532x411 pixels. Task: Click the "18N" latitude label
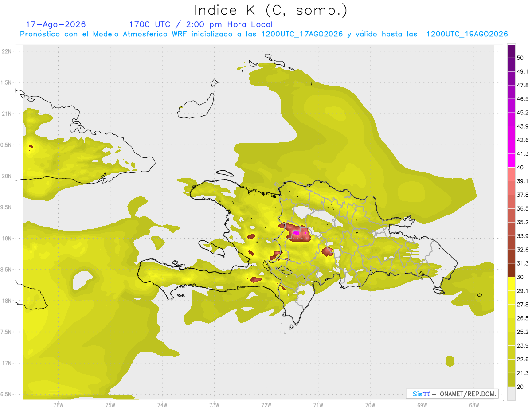click(8, 301)
